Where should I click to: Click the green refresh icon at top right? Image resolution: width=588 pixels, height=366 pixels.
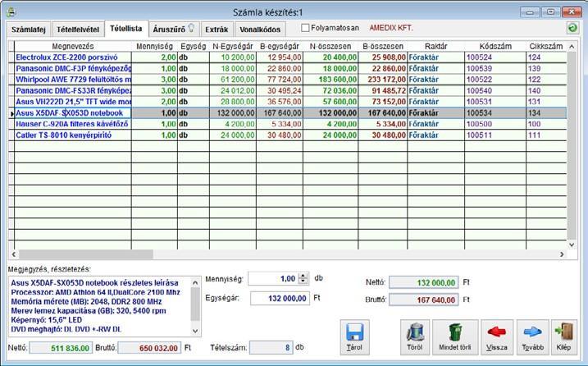pos(572,28)
